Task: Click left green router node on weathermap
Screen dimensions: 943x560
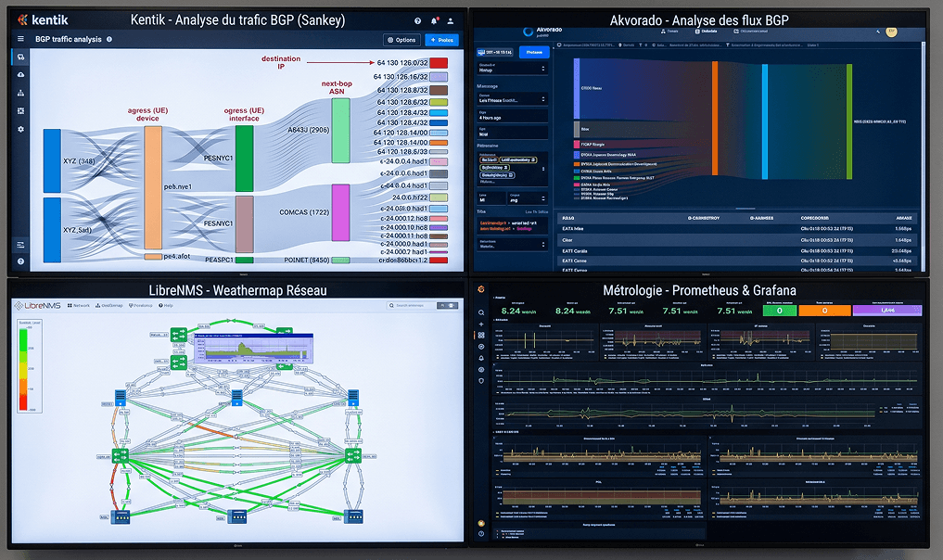Action: coord(121,455)
